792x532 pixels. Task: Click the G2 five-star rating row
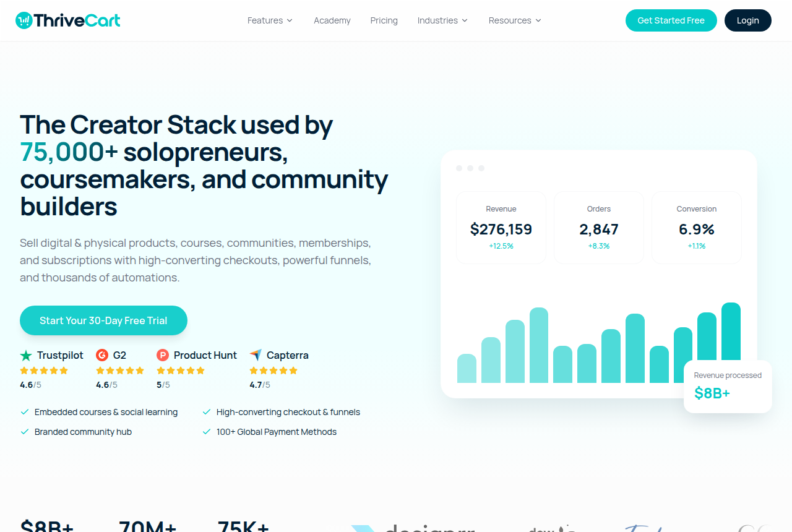(120, 371)
